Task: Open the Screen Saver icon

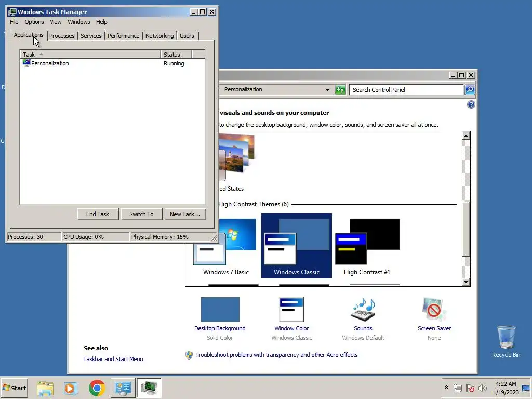Action: [434, 309]
